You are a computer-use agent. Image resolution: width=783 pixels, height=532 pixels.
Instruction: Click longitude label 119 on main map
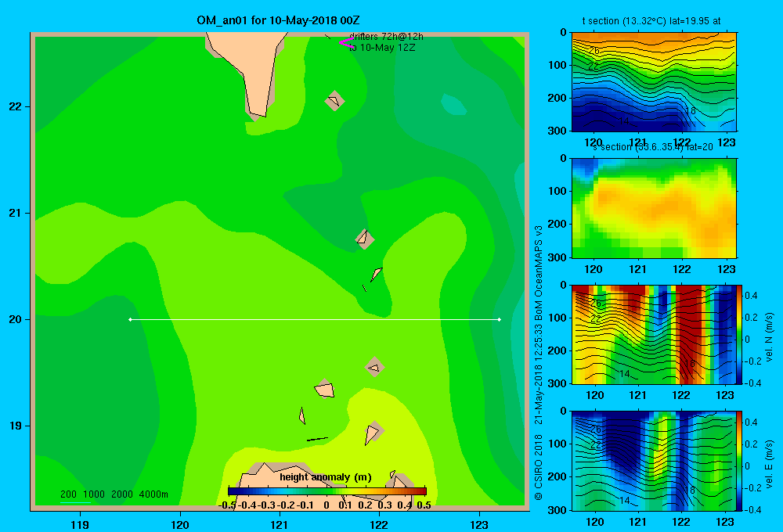(x=80, y=524)
